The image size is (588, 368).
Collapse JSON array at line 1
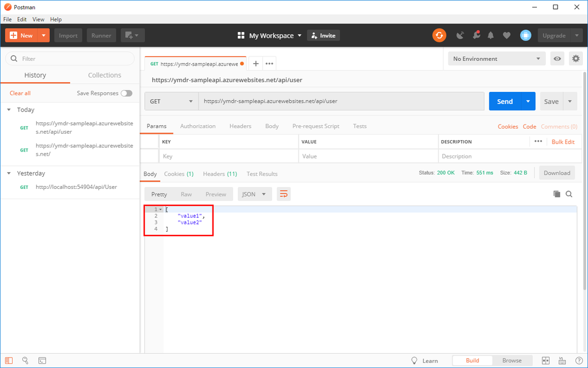pos(161,210)
